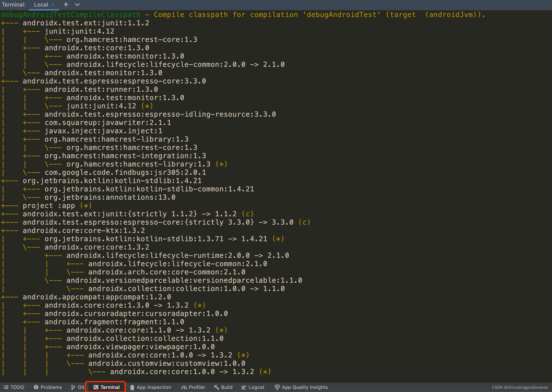
Task: Click the Logcat lines icon
Action: [x=244, y=387]
